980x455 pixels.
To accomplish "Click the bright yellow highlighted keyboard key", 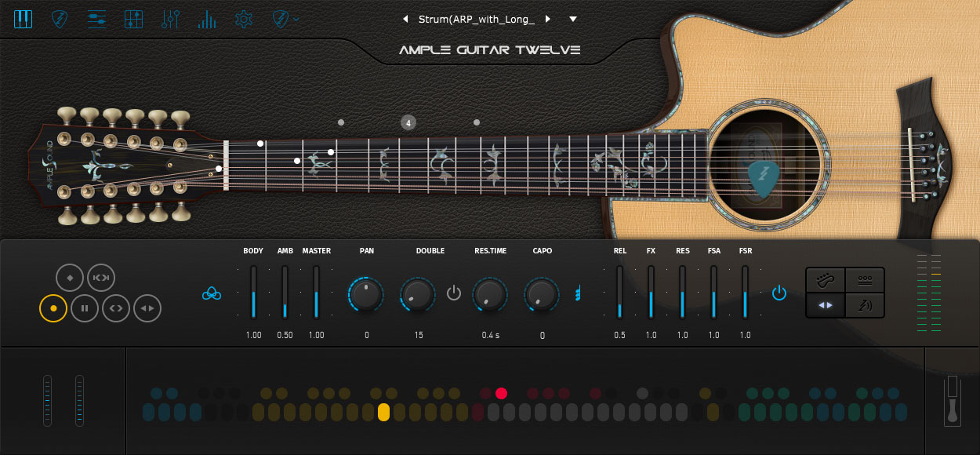I will coord(383,413).
